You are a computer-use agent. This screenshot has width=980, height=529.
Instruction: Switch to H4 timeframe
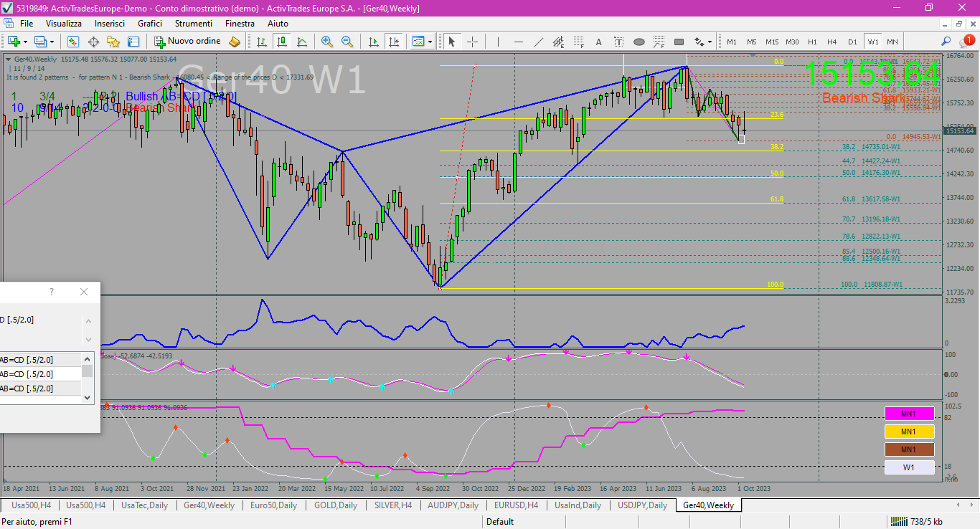coord(832,42)
